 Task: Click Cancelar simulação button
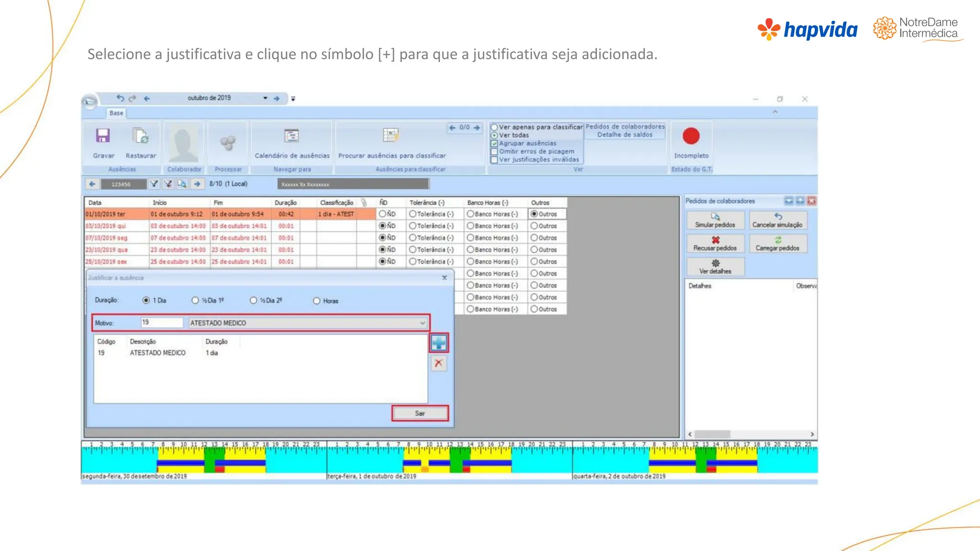pyautogui.click(x=778, y=220)
